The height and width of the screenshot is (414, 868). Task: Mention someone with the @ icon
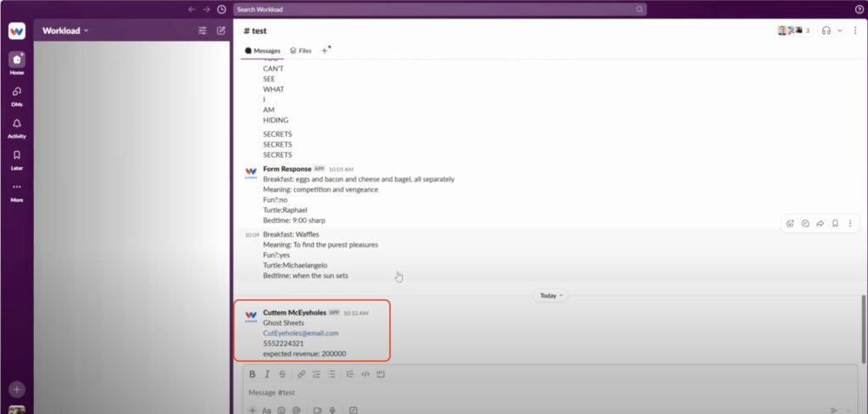click(x=296, y=410)
